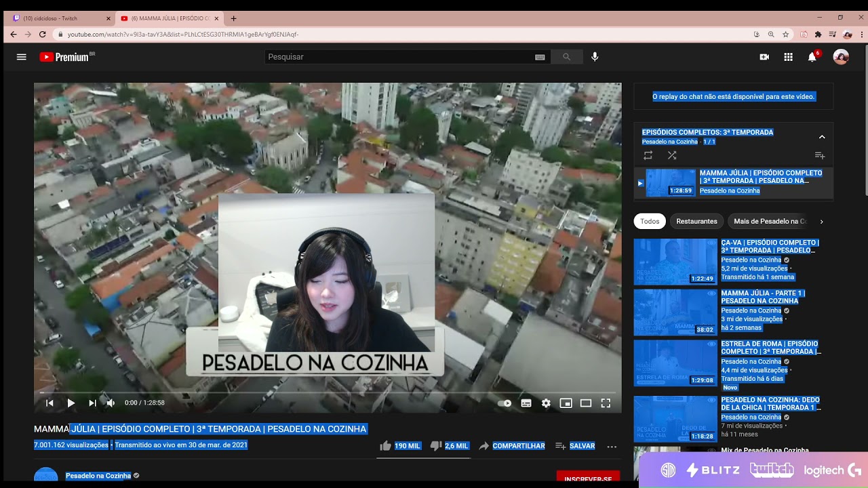Save playlist with add-to-list icon
868x488 pixels.
(x=819, y=155)
